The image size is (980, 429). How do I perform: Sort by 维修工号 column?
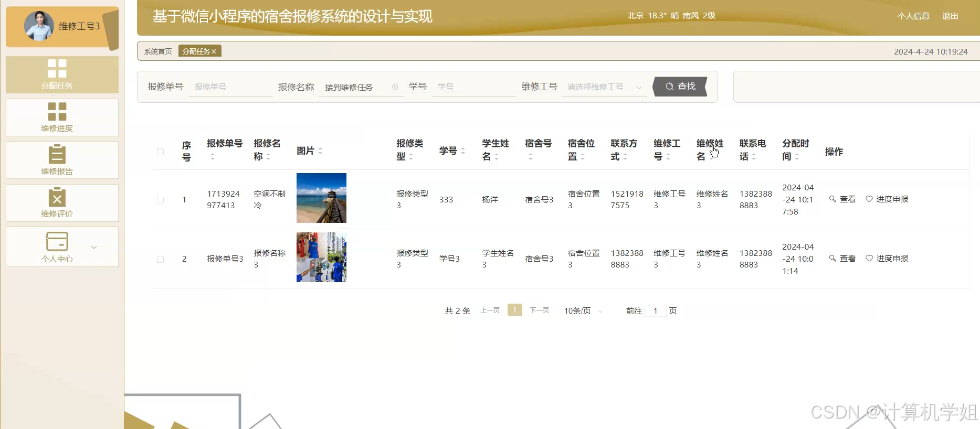click(668, 156)
